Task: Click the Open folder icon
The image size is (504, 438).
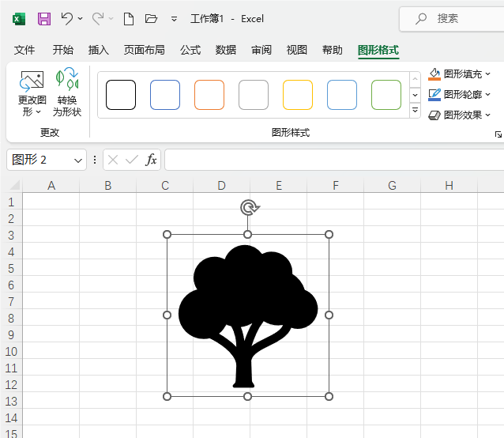Action: [x=151, y=18]
